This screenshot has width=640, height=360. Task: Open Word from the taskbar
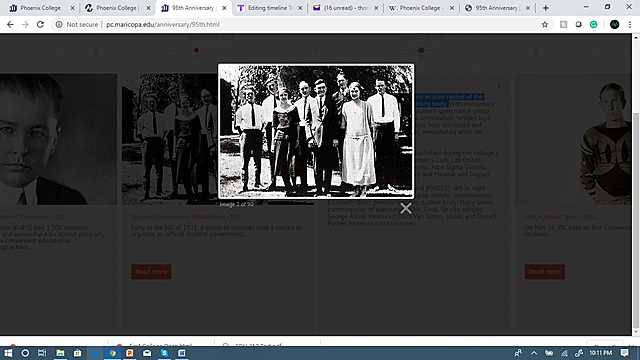tap(182, 353)
